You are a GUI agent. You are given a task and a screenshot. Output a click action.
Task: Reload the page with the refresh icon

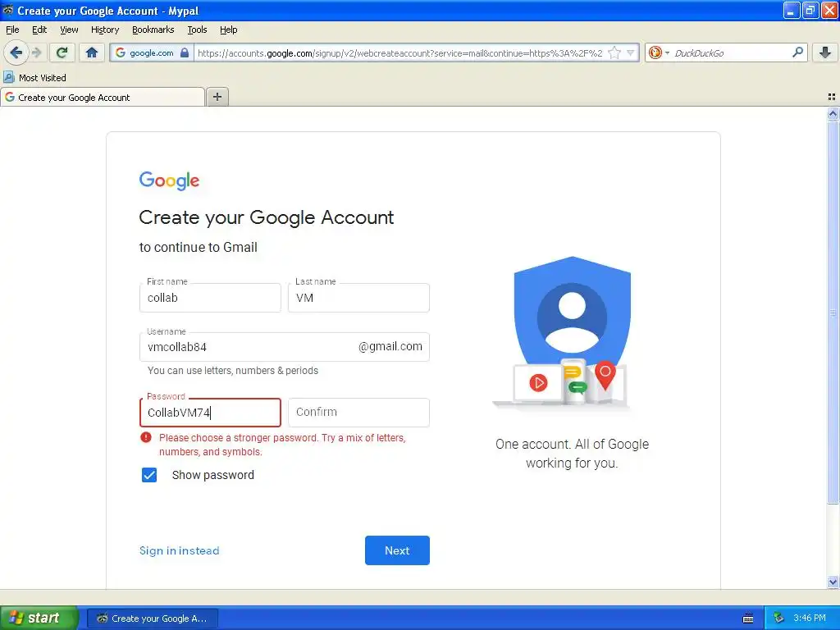pos(62,52)
